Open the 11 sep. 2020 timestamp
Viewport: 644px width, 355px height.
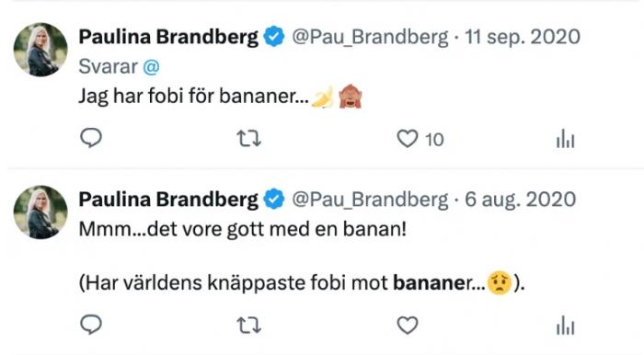click(523, 38)
